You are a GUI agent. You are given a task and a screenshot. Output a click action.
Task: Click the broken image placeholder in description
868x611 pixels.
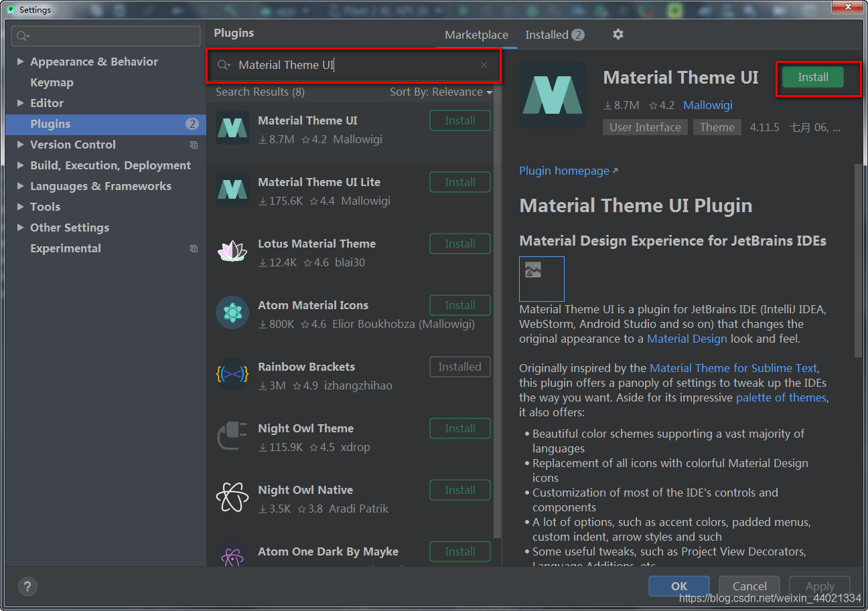pos(541,278)
